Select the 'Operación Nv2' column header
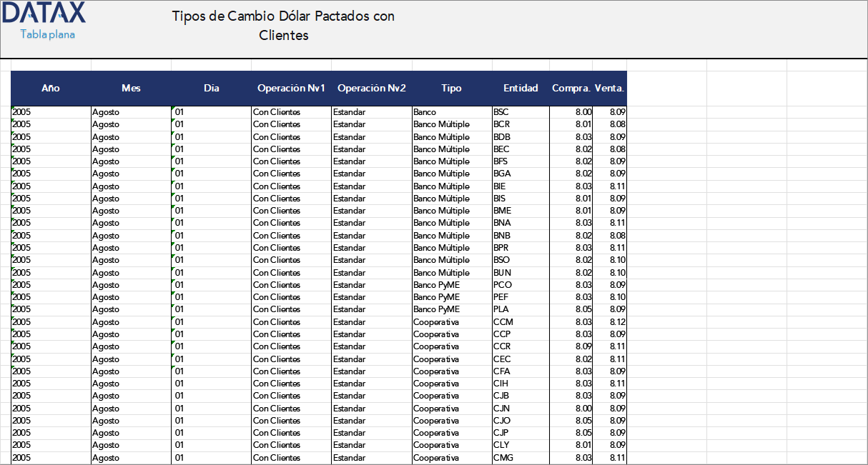Screen dimensions: 868x465 pos(370,88)
